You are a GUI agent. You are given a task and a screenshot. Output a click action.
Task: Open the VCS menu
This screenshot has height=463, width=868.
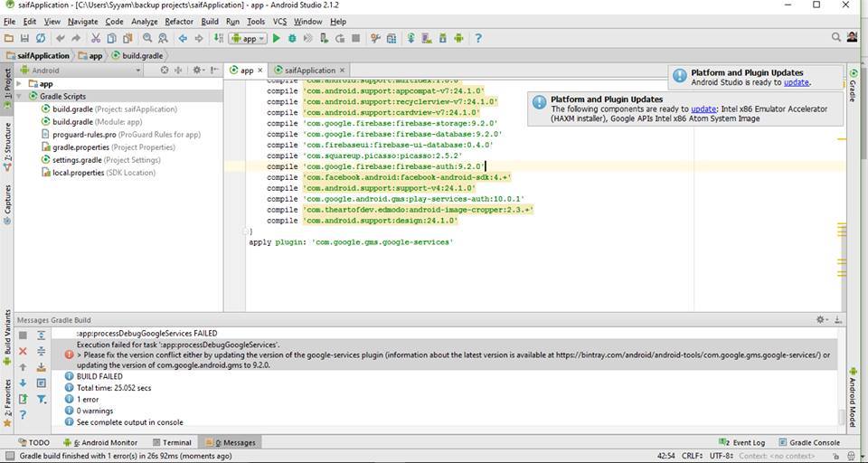pos(279,22)
